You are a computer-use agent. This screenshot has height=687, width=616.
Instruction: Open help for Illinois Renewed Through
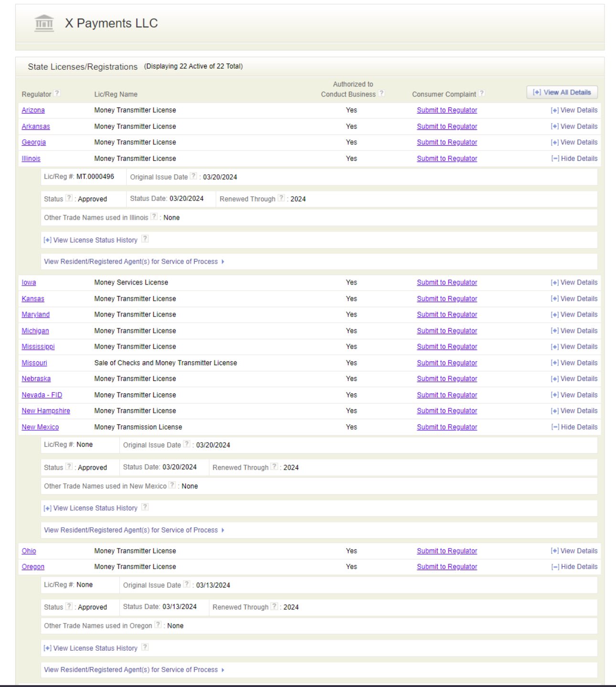tap(281, 198)
